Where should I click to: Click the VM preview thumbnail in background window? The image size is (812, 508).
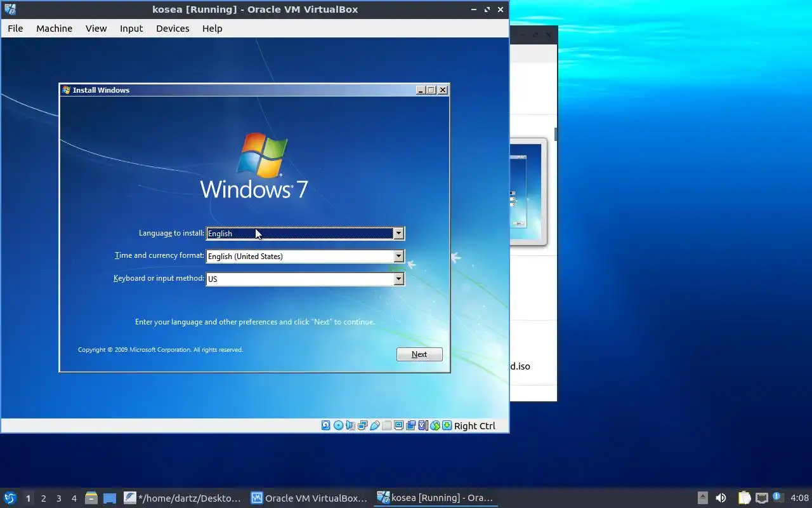[x=528, y=192]
